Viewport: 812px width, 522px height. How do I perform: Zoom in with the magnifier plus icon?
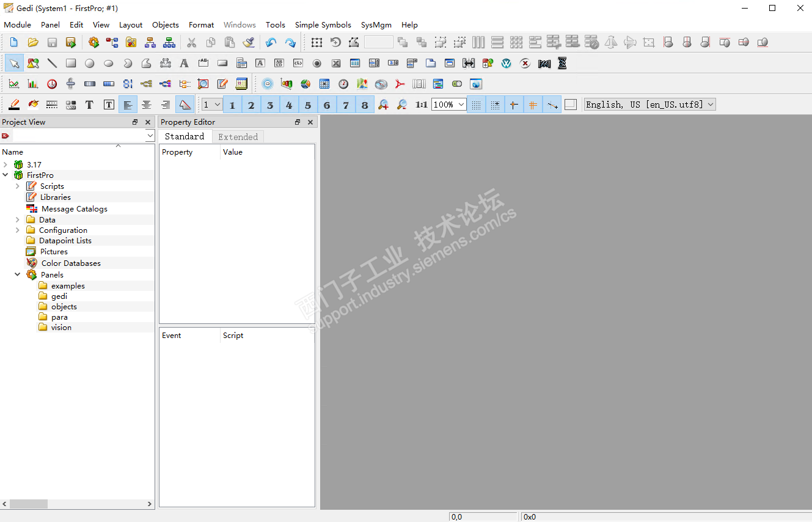tap(384, 105)
